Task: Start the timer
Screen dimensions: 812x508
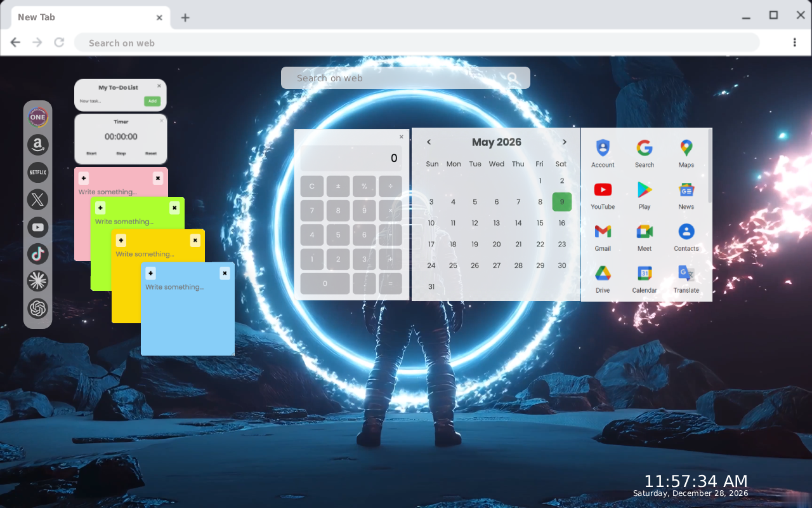Action: (91, 154)
